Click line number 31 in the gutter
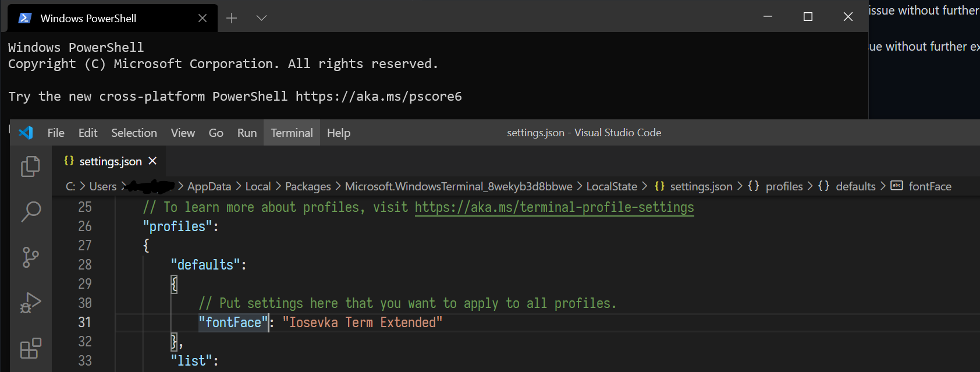 pyautogui.click(x=85, y=323)
